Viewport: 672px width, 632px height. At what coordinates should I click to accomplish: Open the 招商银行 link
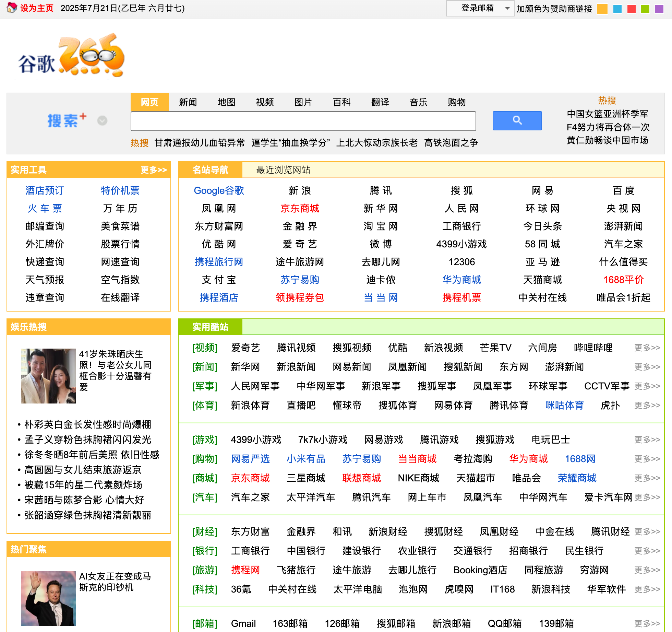[x=528, y=551]
